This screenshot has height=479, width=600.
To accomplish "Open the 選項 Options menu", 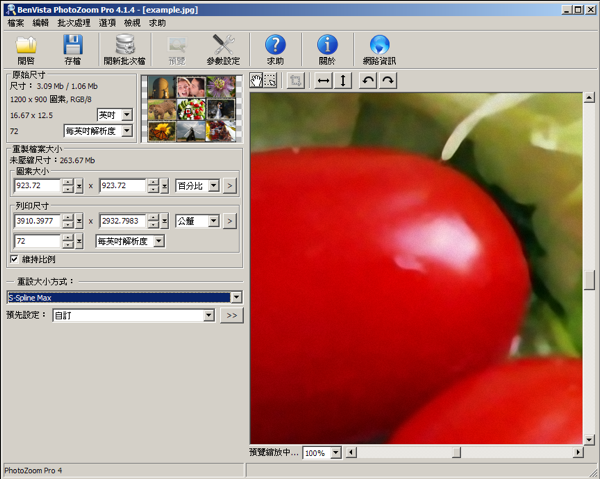I will (x=107, y=23).
